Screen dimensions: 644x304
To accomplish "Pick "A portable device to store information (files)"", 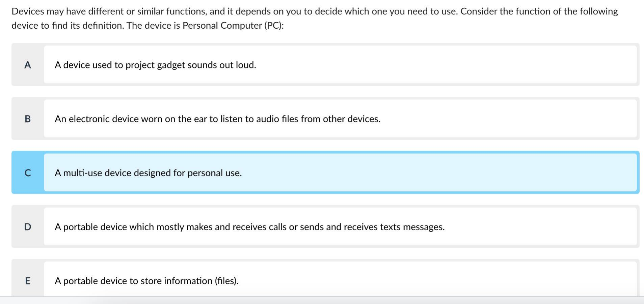I will 146,281.
